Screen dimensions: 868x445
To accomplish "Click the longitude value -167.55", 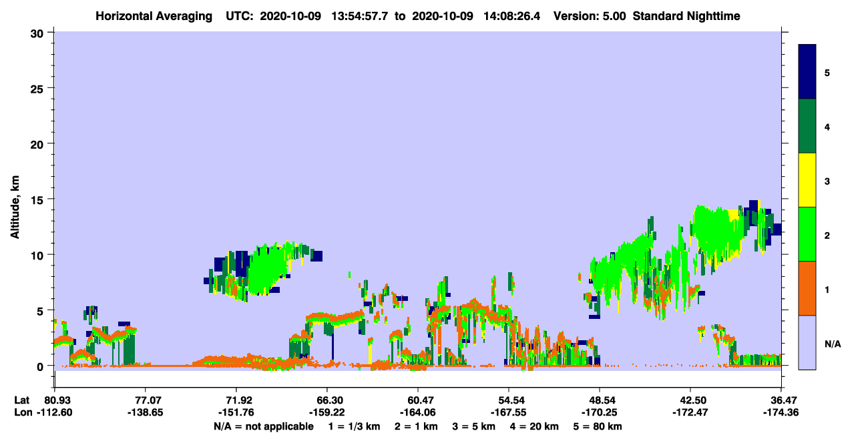I will (509, 412).
